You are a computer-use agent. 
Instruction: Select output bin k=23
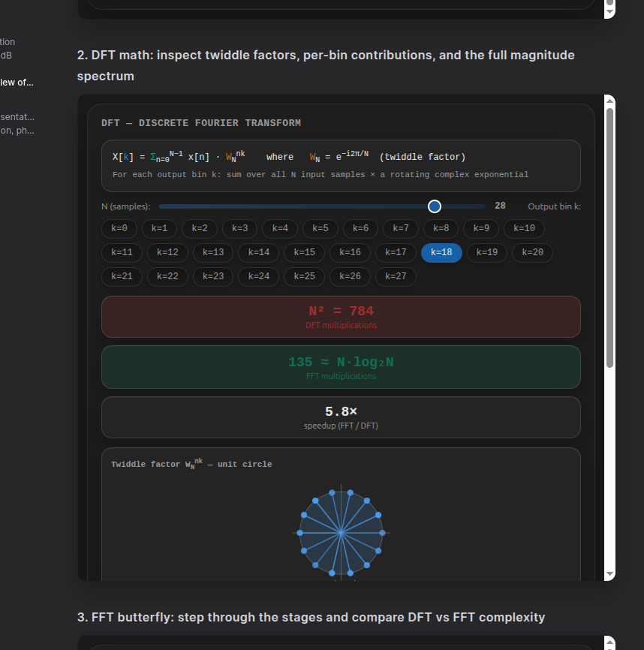tap(213, 276)
